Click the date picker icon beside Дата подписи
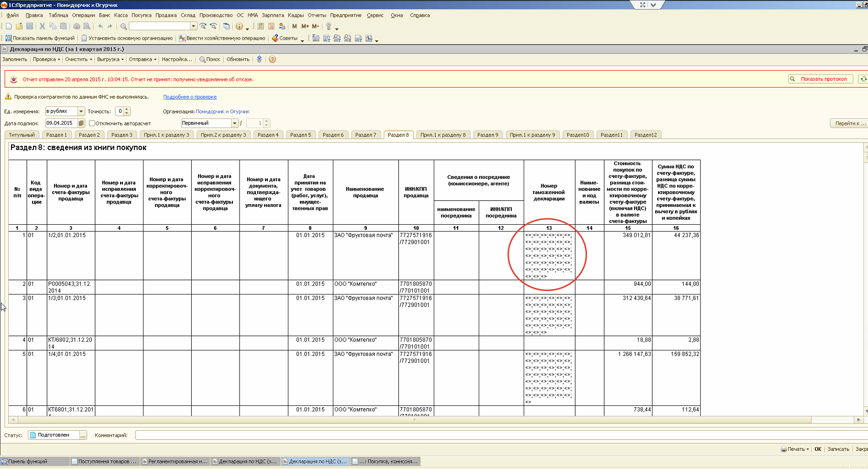Screen dimensions: 868x469 81,123
